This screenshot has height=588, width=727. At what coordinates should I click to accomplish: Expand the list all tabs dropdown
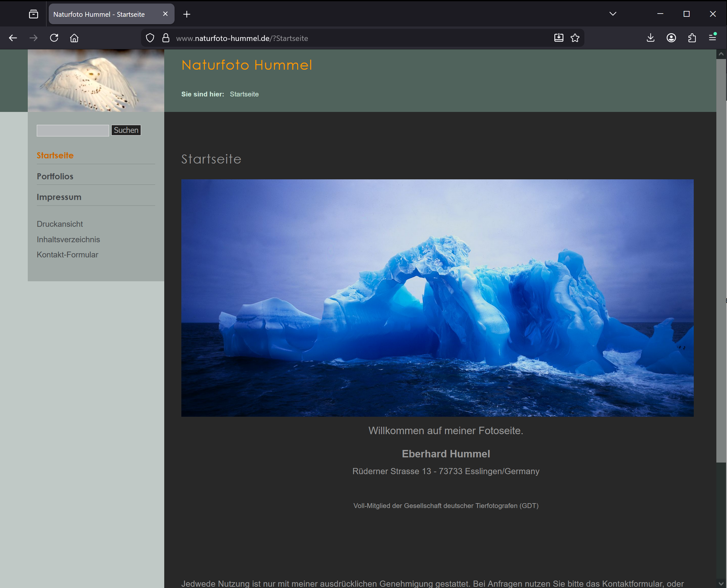(x=612, y=14)
